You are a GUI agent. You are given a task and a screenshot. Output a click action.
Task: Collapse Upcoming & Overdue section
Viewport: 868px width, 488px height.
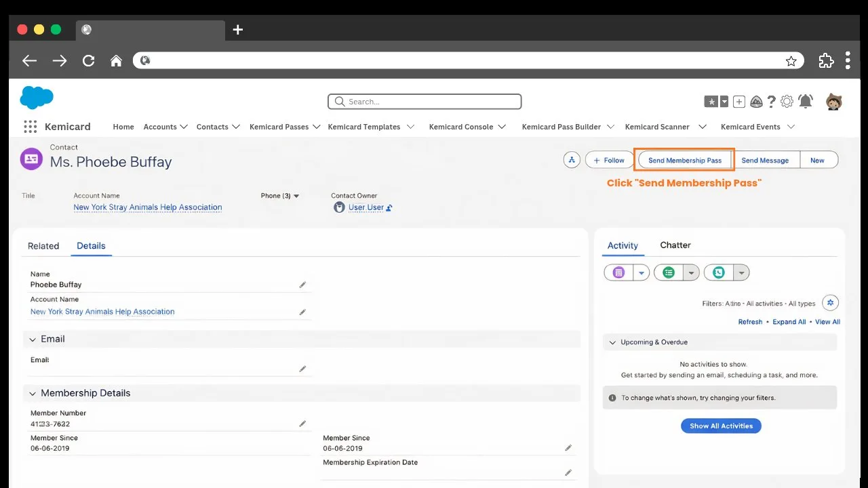pyautogui.click(x=612, y=342)
